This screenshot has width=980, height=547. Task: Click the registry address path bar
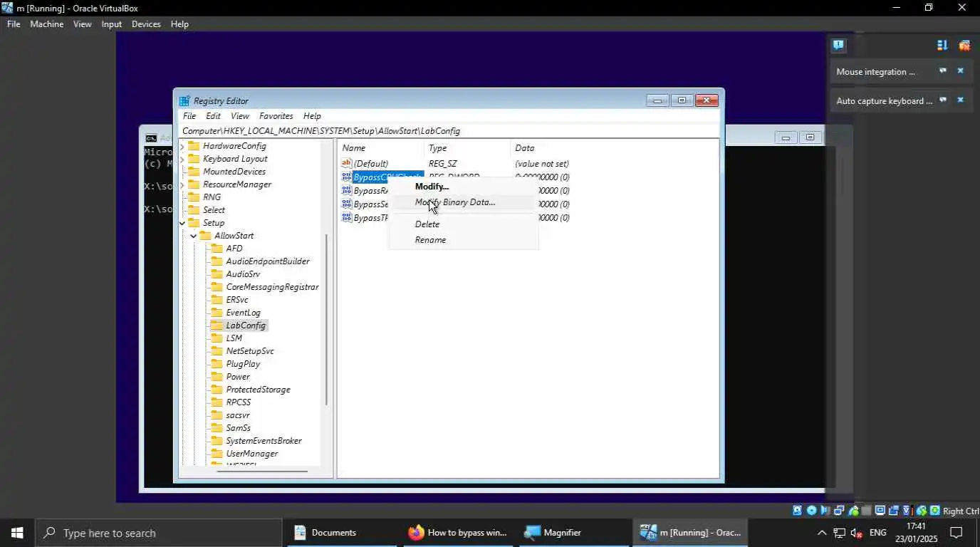449,131
